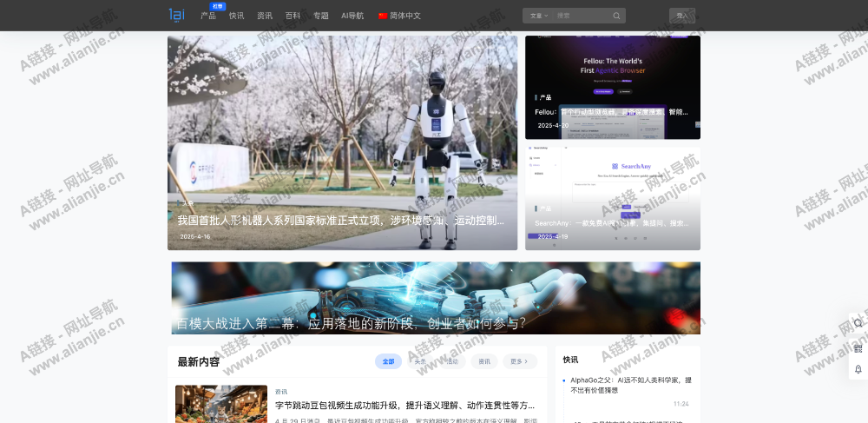This screenshot has width=868, height=423.
Task: Select the 全部 filter tab
Action: click(388, 361)
